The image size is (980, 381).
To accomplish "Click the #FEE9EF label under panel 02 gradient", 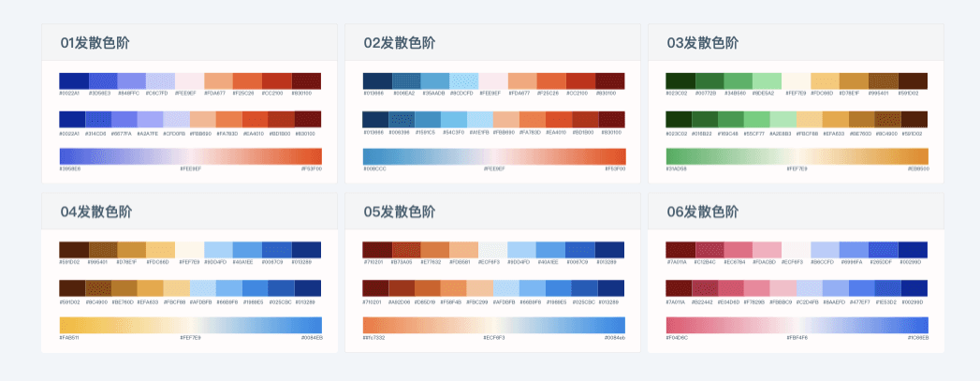I will click(494, 169).
